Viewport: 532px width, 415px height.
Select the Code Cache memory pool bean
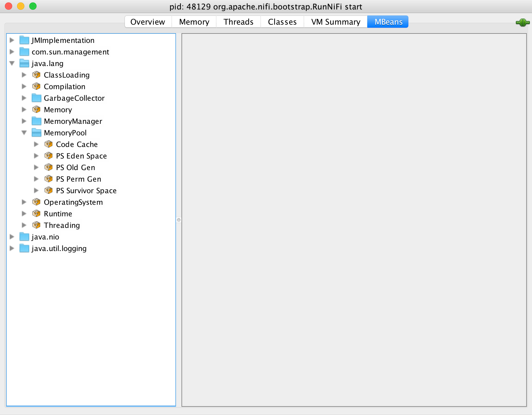pyautogui.click(x=76, y=144)
